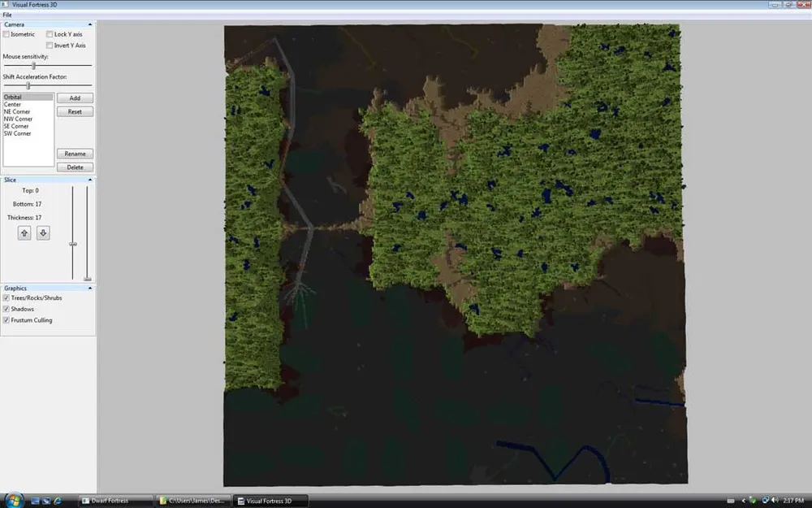Collapse the Slice panel
This screenshot has width=812, height=508.
[x=90, y=180]
